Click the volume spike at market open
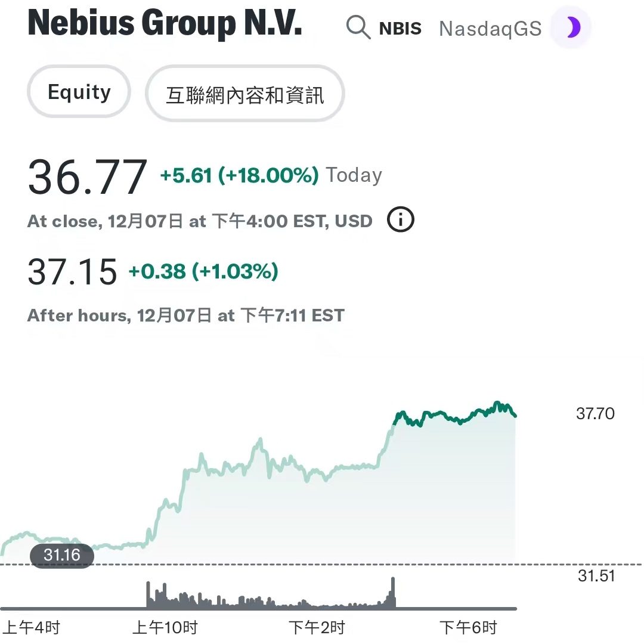The width and height of the screenshot is (644, 644). click(x=148, y=595)
